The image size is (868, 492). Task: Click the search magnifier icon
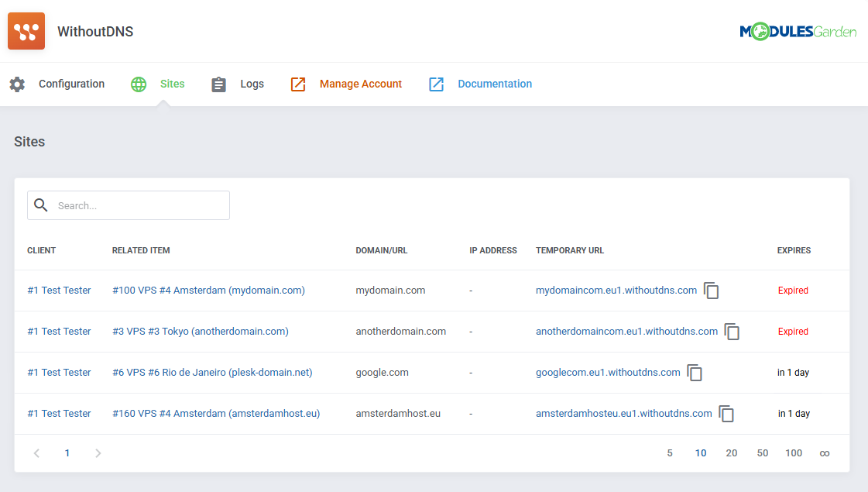click(41, 205)
